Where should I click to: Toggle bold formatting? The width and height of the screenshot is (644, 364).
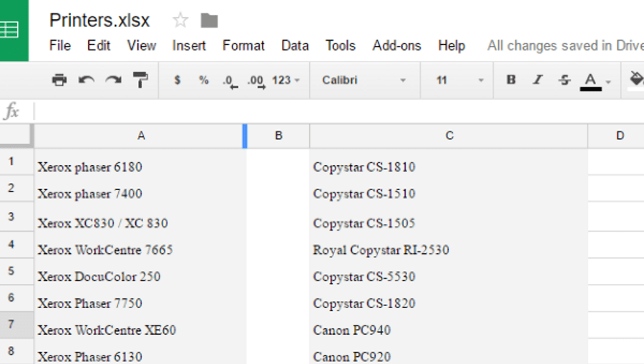click(x=511, y=79)
